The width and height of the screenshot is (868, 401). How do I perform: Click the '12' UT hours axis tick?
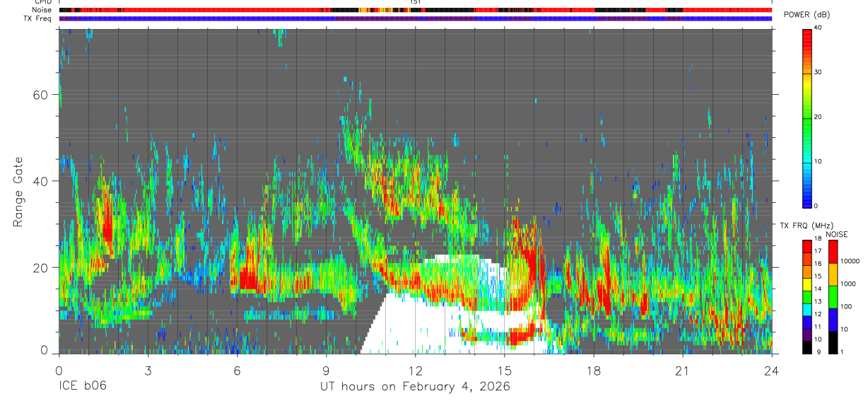415,370
